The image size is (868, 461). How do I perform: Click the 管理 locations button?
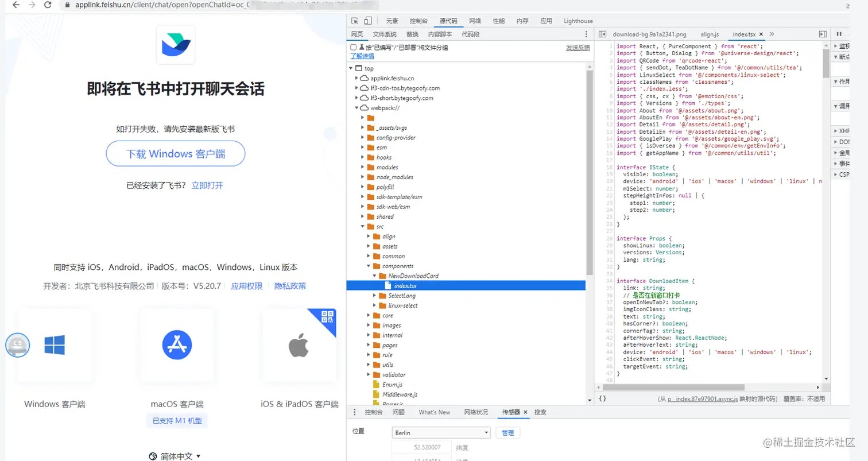click(x=507, y=433)
